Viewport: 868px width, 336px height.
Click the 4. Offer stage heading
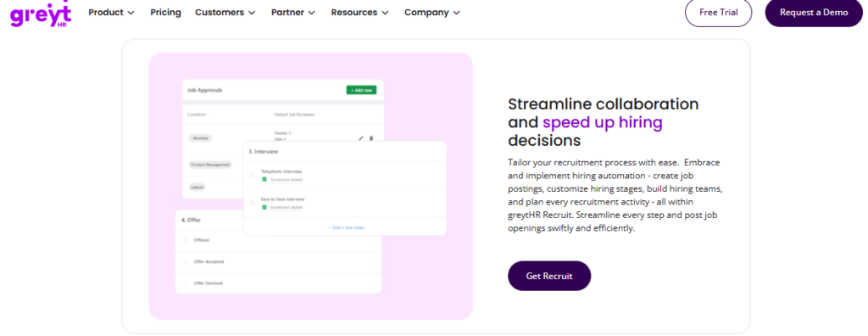coord(191,220)
